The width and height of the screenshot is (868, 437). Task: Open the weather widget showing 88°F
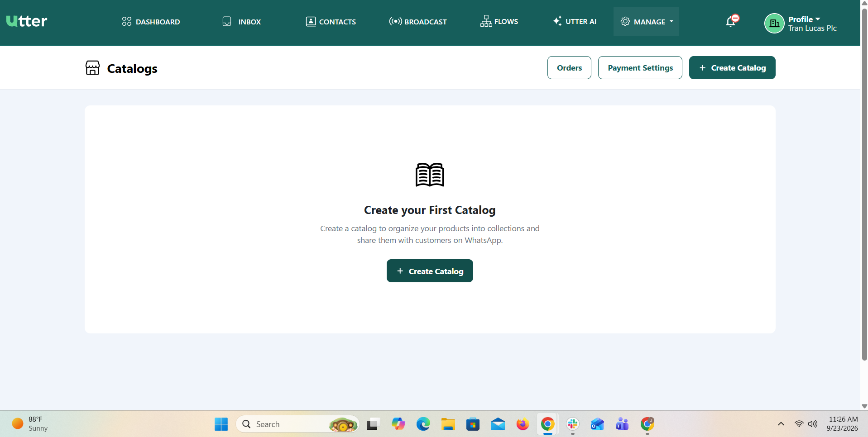pos(30,424)
